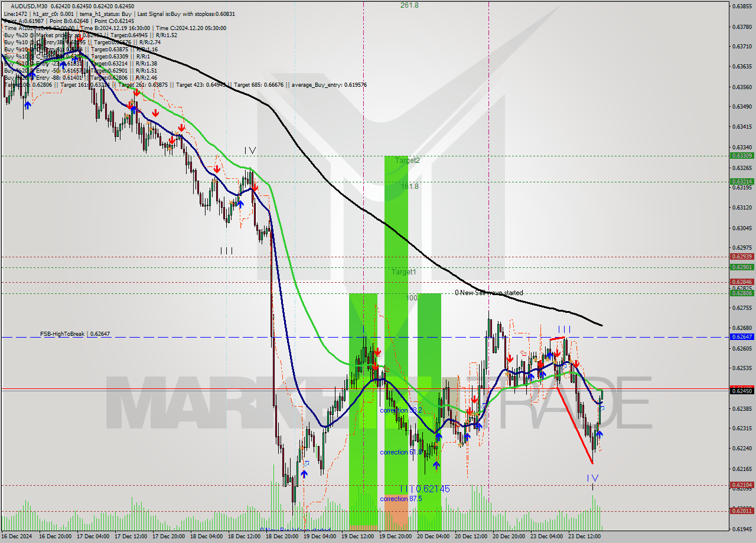Click the '17 Dec 04:00' time label
Image resolution: width=756 pixels, height=543 pixels.
click(x=94, y=537)
